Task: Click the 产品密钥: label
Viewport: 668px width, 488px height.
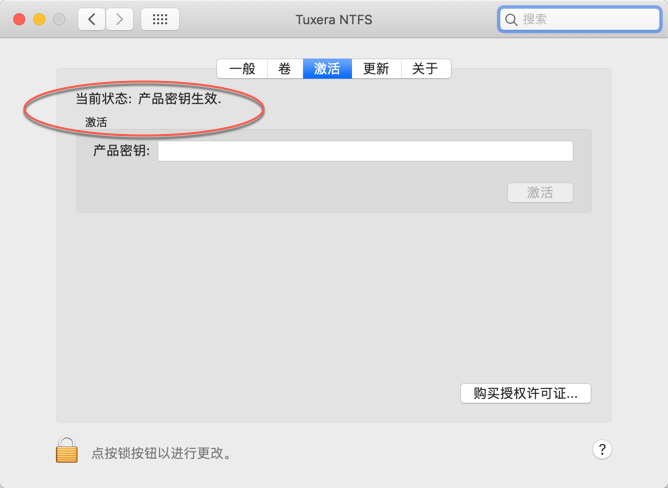Action: (x=121, y=150)
